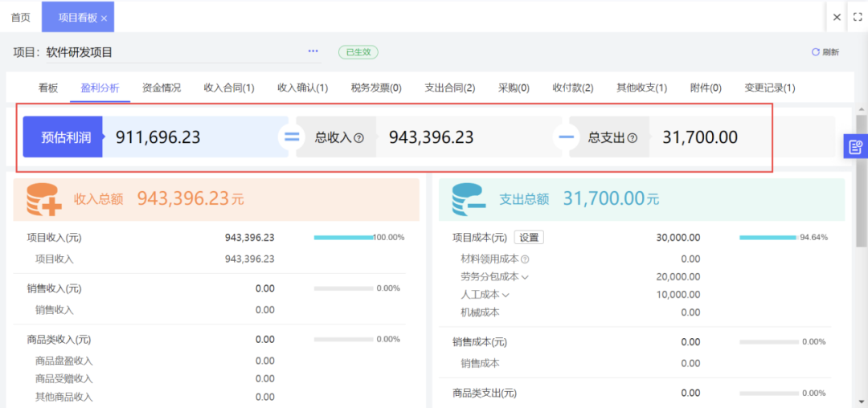Click the 销售收入 0.00% progress bar
Screen dimensions: 868x408
tap(344, 288)
